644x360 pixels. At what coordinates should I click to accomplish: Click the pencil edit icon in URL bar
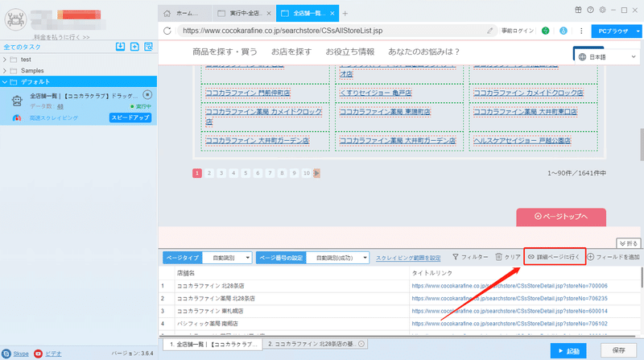point(489,31)
